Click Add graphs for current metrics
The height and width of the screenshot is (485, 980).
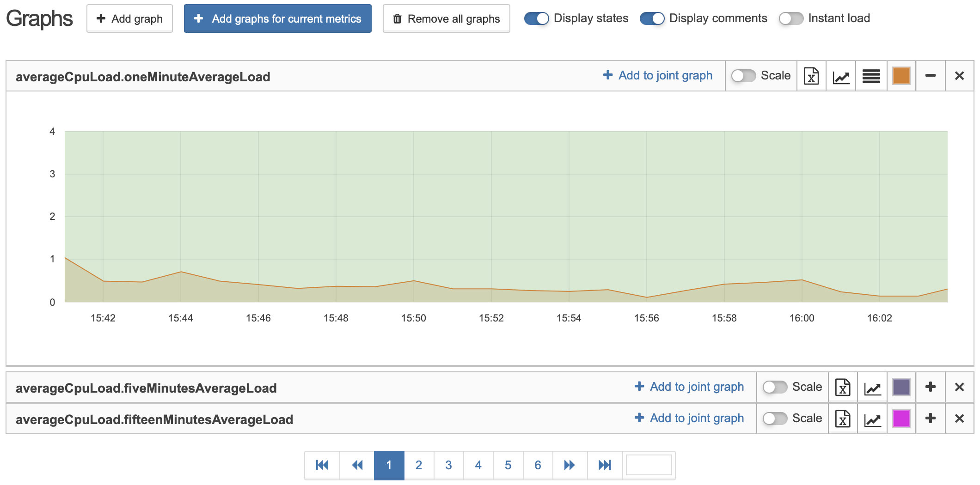point(277,18)
